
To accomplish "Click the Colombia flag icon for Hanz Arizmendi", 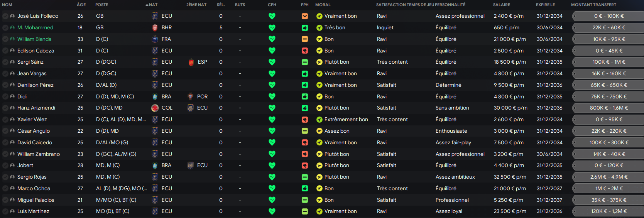I will (x=155, y=108).
